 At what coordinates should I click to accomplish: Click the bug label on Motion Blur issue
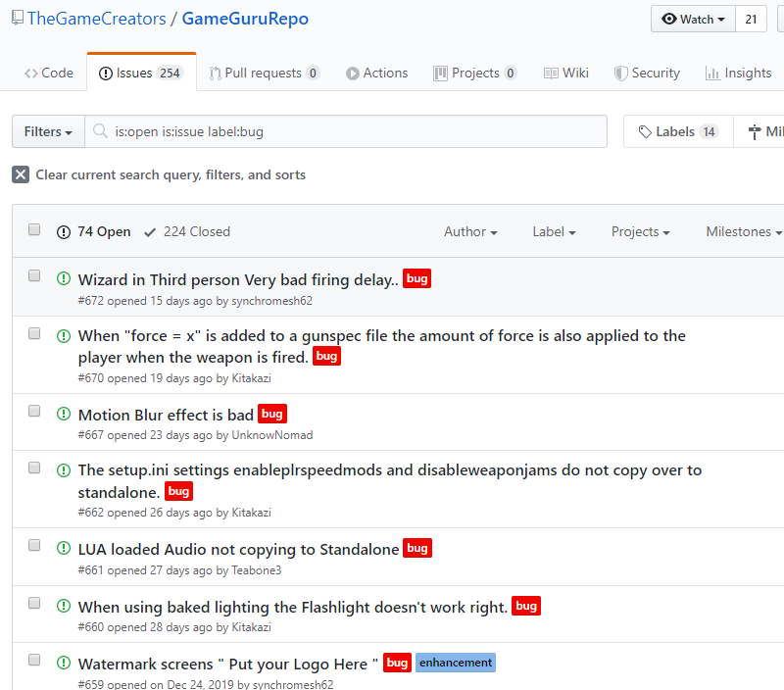tap(272, 414)
